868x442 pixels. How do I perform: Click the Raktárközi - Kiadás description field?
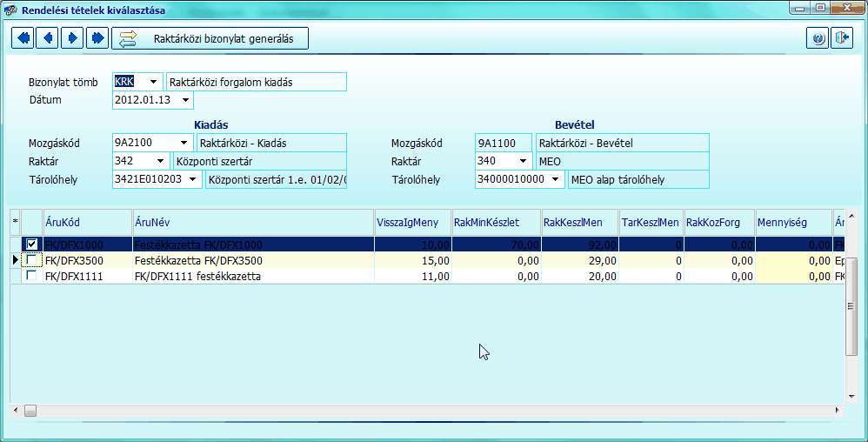click(x=272, y=143)
